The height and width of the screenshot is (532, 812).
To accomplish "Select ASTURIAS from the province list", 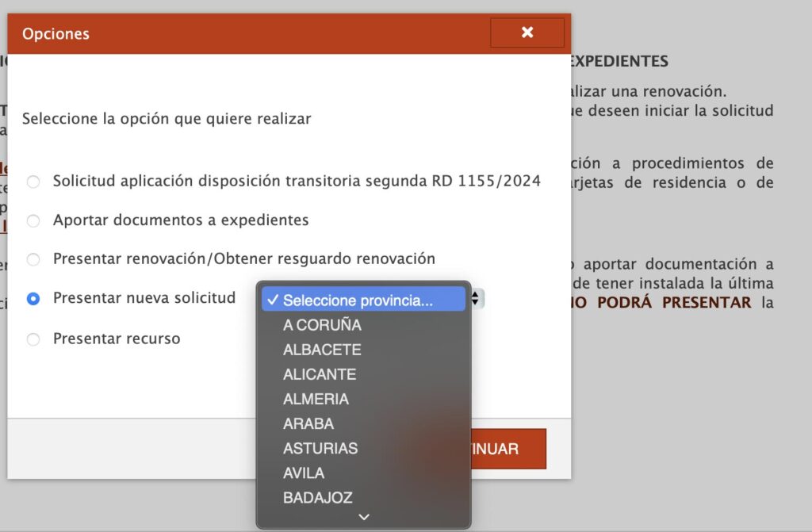I will [320, 448].
